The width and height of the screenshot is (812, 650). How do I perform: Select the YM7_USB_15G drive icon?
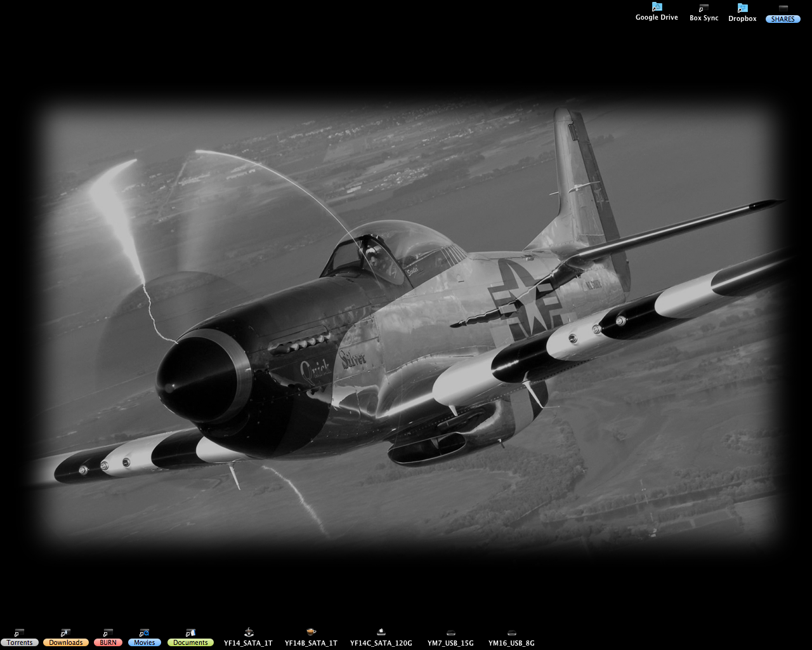(x=450, y=632)
